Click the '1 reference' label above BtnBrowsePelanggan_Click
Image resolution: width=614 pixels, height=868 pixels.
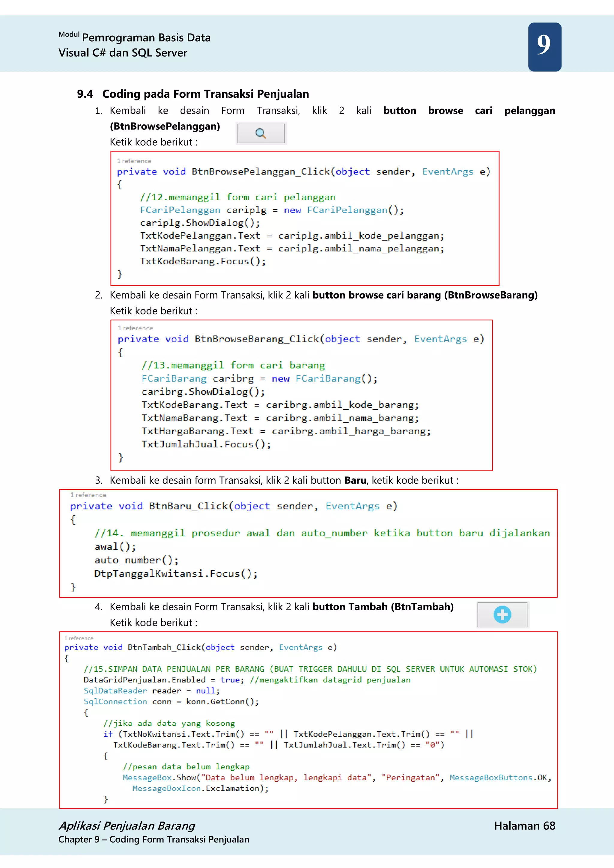click(134, 161)
